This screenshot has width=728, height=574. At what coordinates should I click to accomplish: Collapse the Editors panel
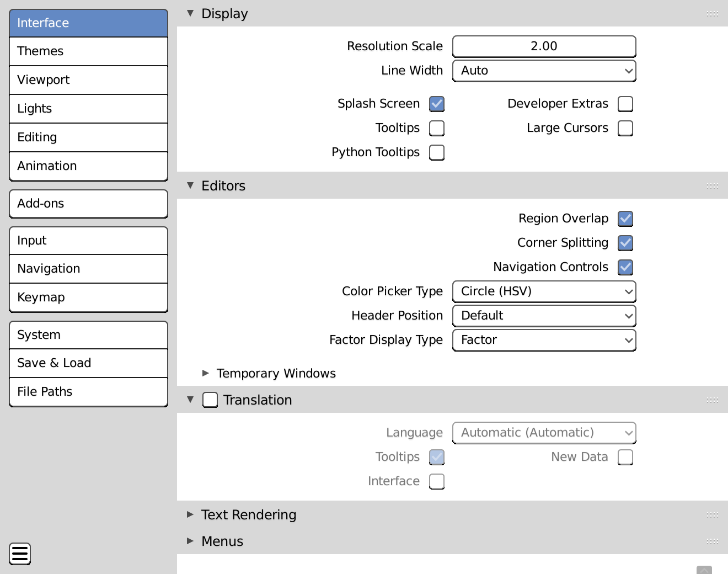[190, 185]
